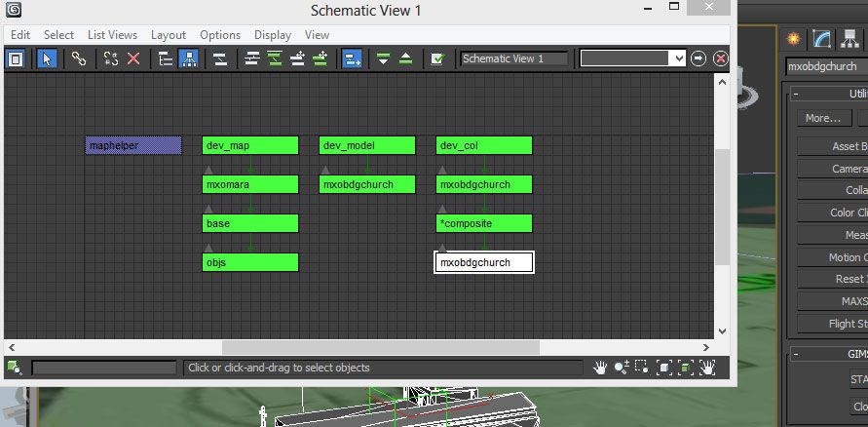Choose the Connect link tool

pyautogui.click(x=79, y=58)
